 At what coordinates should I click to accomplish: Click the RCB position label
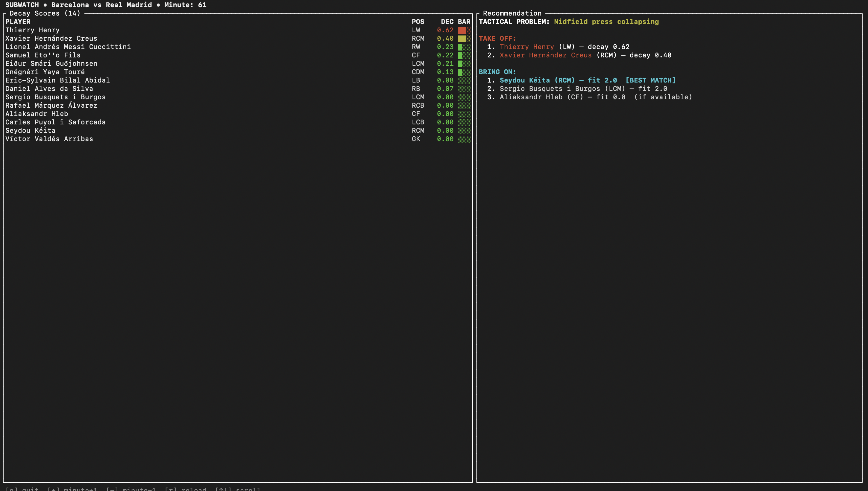coord(418,105)
